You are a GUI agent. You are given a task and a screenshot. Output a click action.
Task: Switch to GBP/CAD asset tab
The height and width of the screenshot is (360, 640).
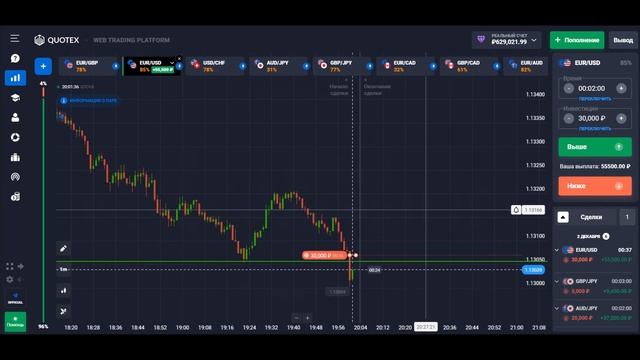(467, 66)
